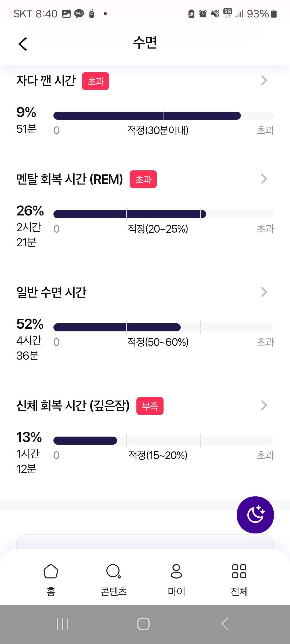Click the 26% REM progress bar

pos(164,214)
